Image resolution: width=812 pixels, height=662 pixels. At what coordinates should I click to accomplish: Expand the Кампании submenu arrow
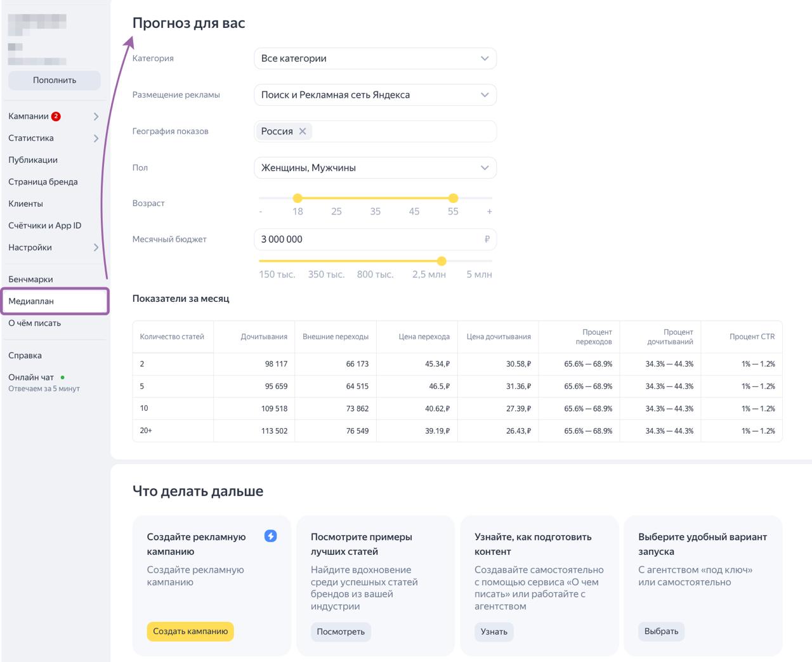pyautogui.click(x=96, y=117)
